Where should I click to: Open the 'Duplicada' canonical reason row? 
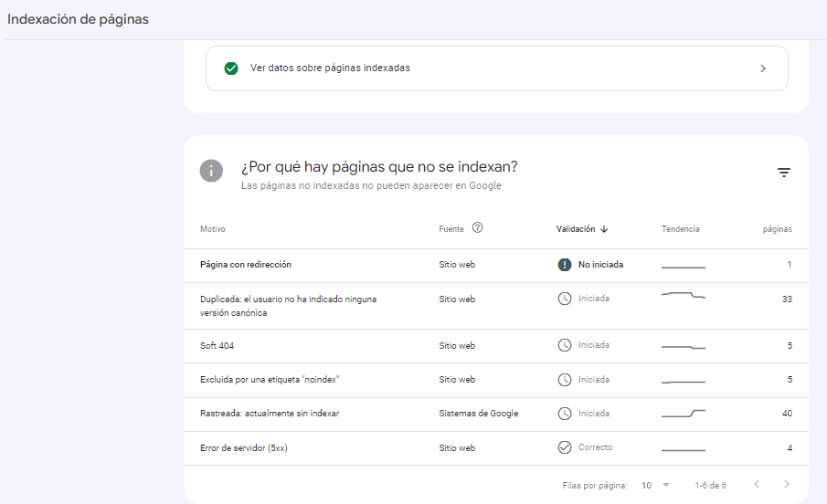[x=496, y=306]
